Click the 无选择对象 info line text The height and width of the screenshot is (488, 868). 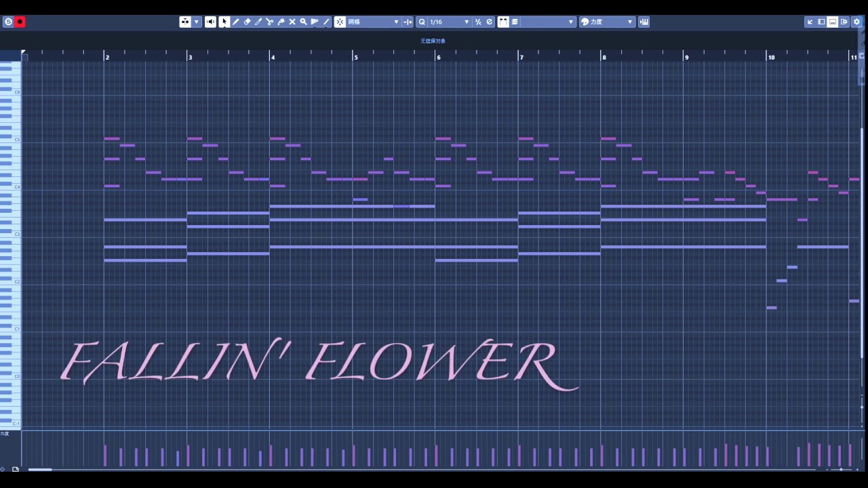pos(433,41)
